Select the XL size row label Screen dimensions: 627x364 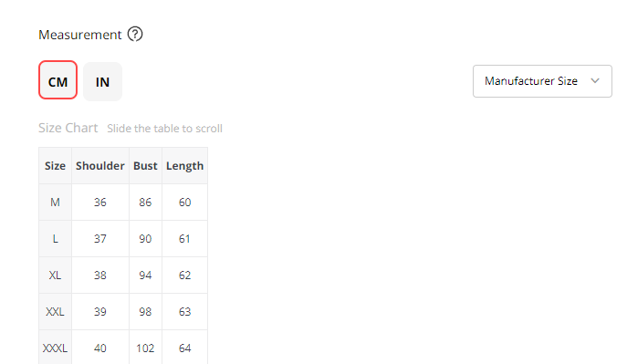tap(55, 276)
